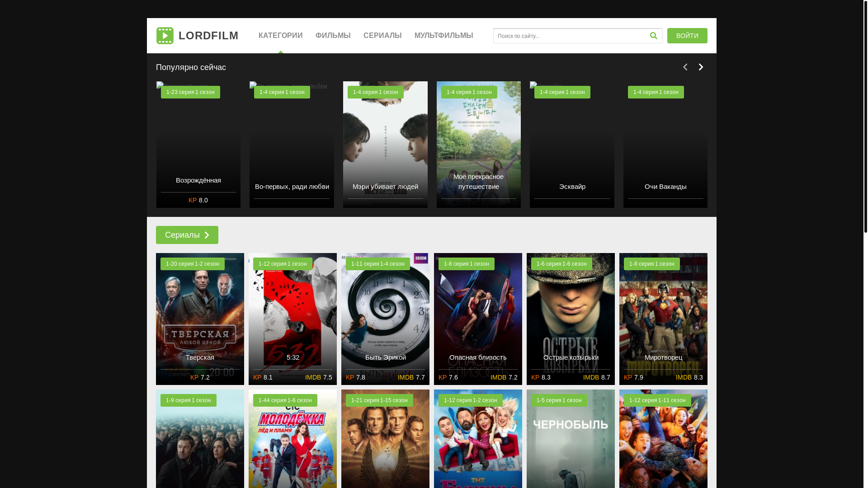Open the Очи Ваканды card
The width and height of the screenshot is (868, 488).
[x=665, y=145]
